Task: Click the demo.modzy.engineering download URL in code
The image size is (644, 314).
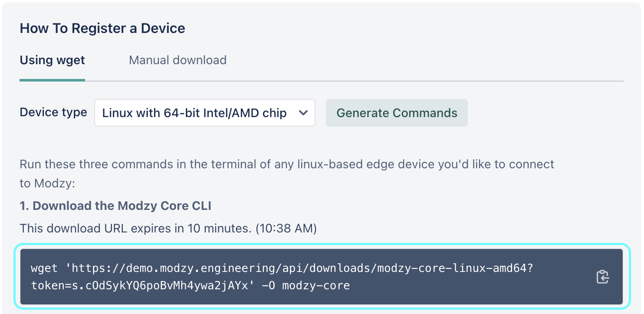Action: 302,268
